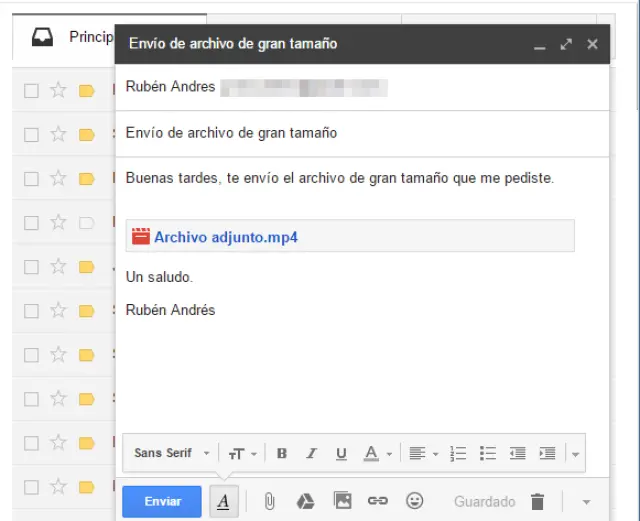
Task: Select the first email checkbox in inbox
Action: point(31,91)
